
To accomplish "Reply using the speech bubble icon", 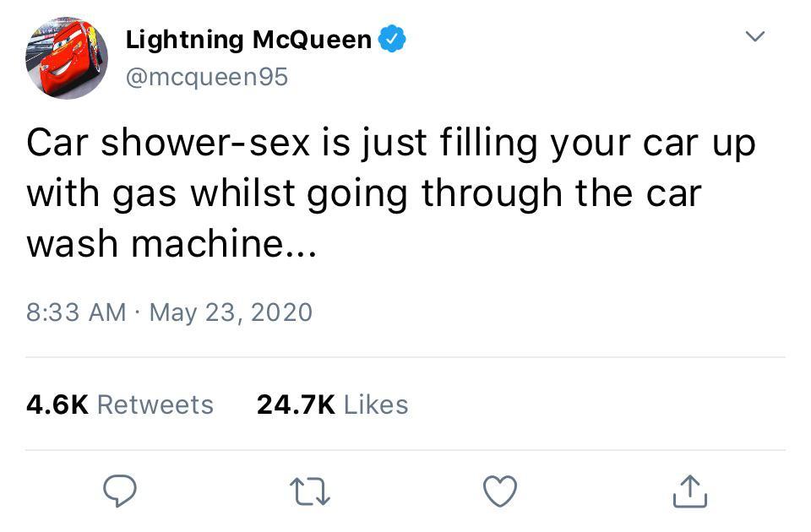I will click(x=120, y=491).
